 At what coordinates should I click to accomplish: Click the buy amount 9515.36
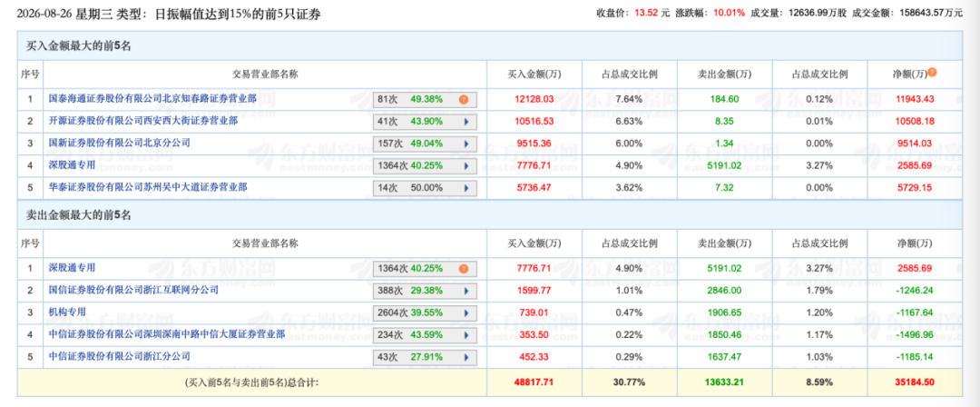tap(534, 144)
